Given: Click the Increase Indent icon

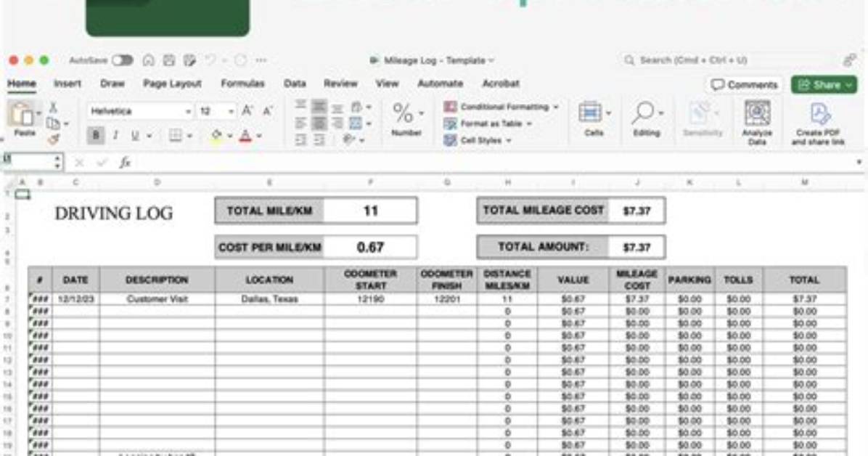Looking at the screenshot, I should click(319, 139).
